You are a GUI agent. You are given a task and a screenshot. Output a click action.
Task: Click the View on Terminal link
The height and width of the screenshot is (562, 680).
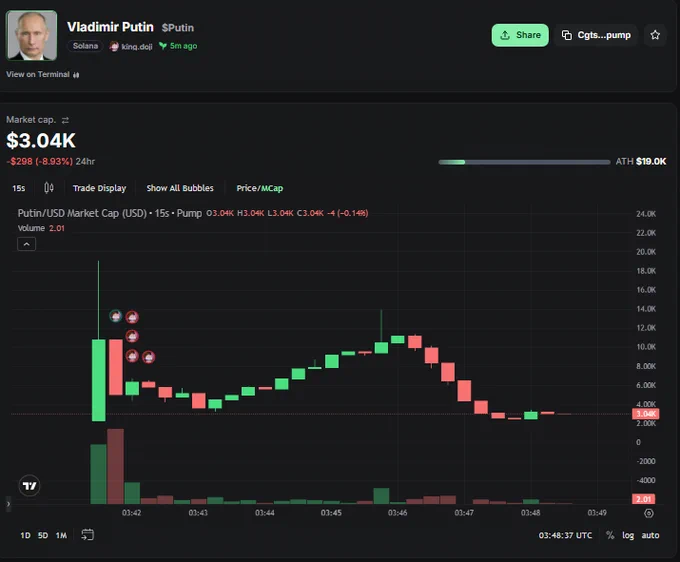pos(42,75)
